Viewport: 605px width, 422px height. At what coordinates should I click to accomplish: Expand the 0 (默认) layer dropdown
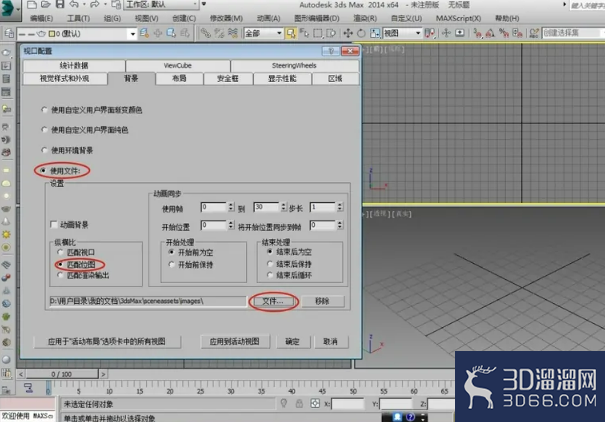pos(133,34)
